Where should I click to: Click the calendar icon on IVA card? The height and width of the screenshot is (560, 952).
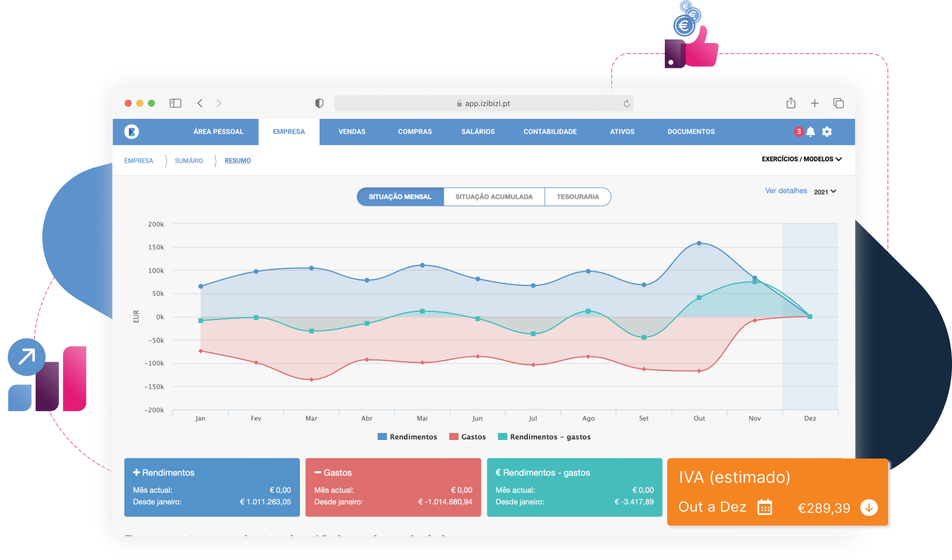click(765, 507)
